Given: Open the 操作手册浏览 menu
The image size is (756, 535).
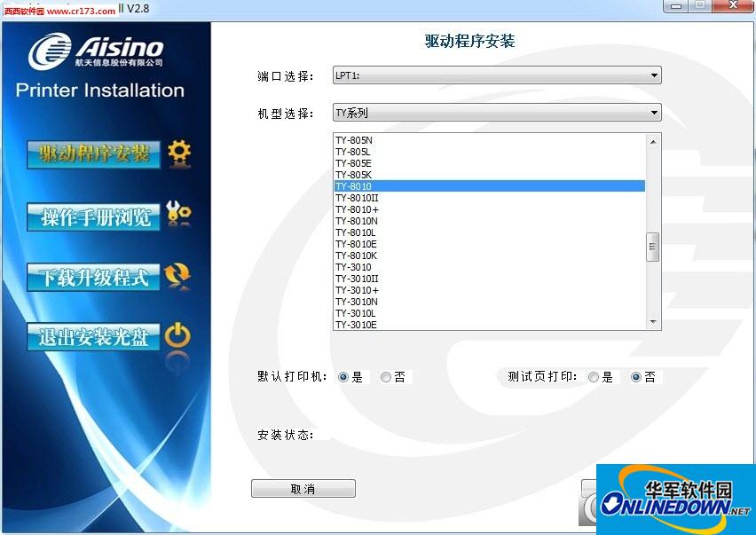Looking at the screenshot, I should pos(93,216).
